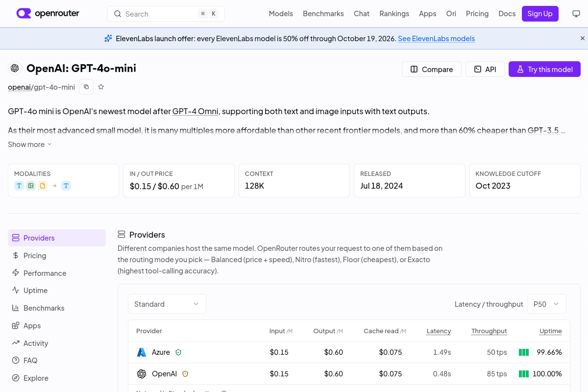Click the openai organization link

pos(19,87)
